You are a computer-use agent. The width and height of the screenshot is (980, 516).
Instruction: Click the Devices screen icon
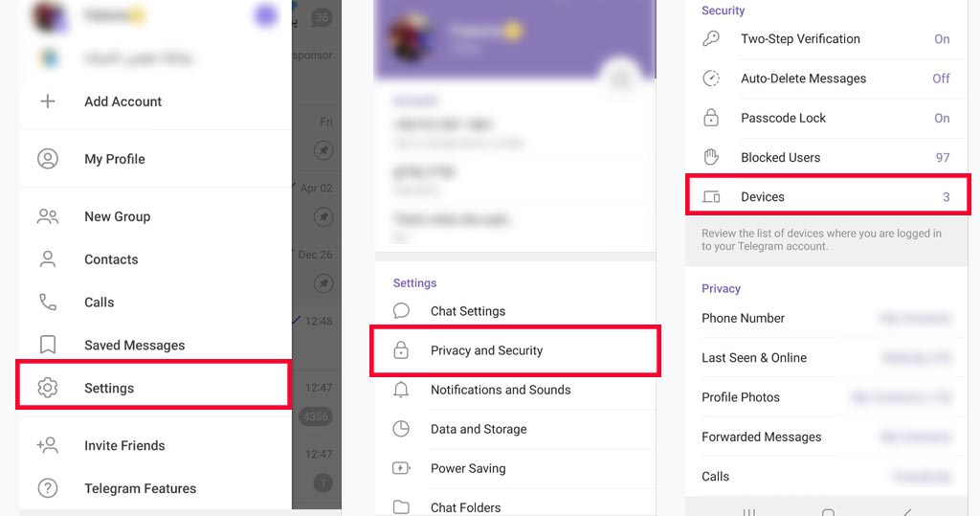[711, 196]
